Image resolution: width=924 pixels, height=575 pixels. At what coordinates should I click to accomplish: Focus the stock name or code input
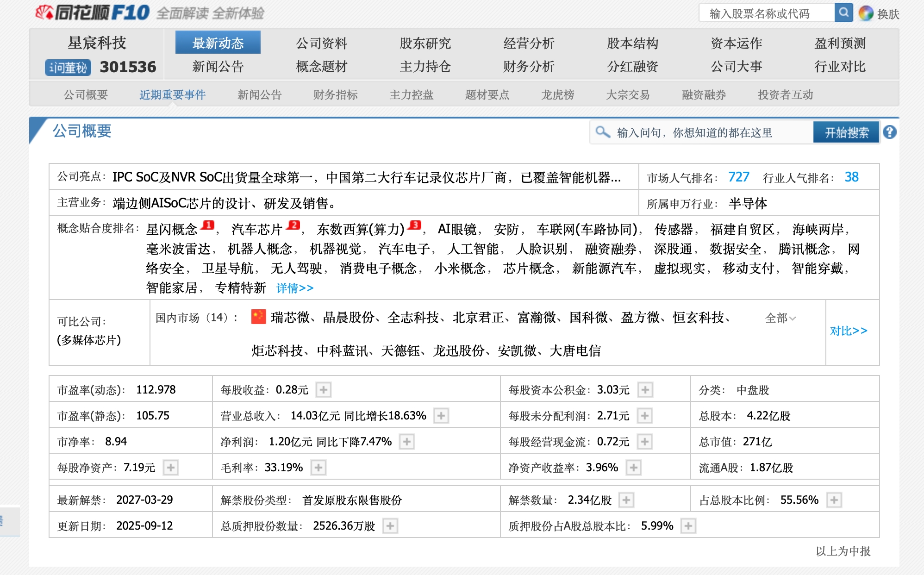767,13
